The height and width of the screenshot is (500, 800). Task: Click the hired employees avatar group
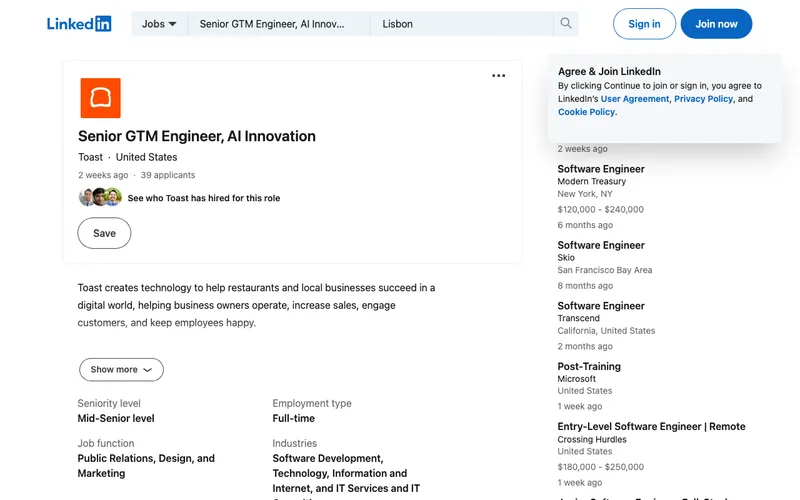[100, 197]
